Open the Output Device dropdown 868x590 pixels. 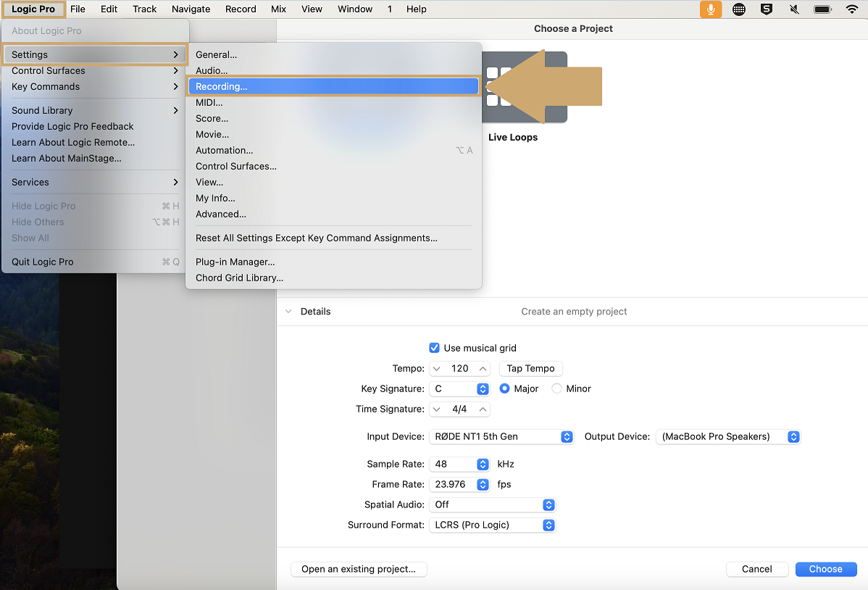coord(728,436)
